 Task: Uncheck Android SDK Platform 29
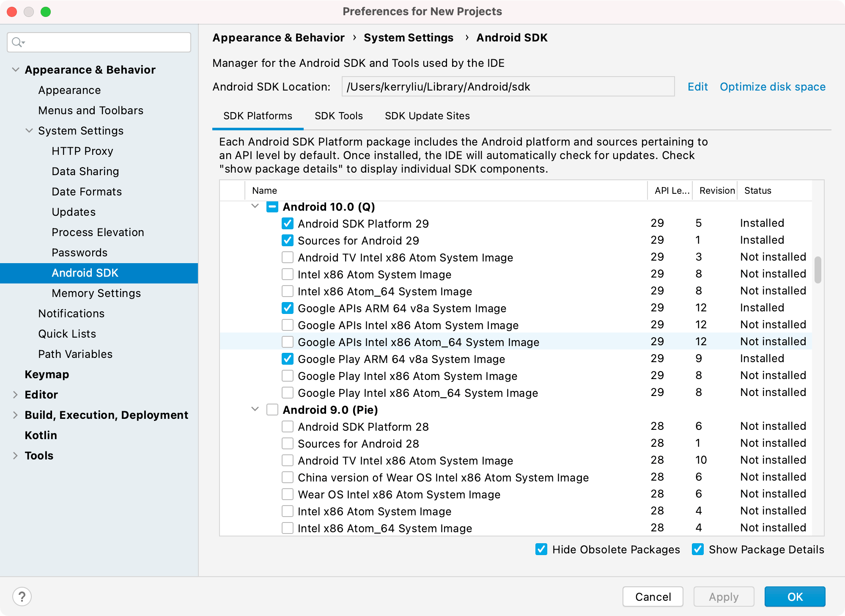(x=288, y=223)
